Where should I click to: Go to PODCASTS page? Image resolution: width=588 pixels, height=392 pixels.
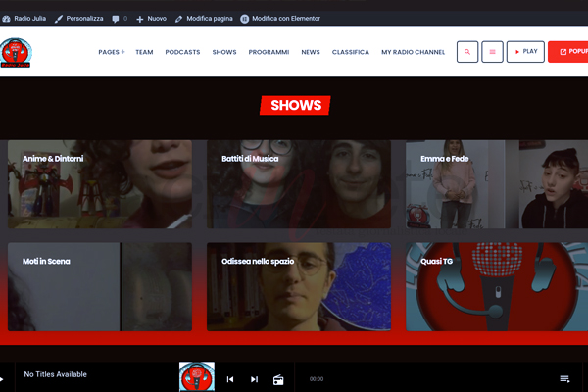(182, 52)
